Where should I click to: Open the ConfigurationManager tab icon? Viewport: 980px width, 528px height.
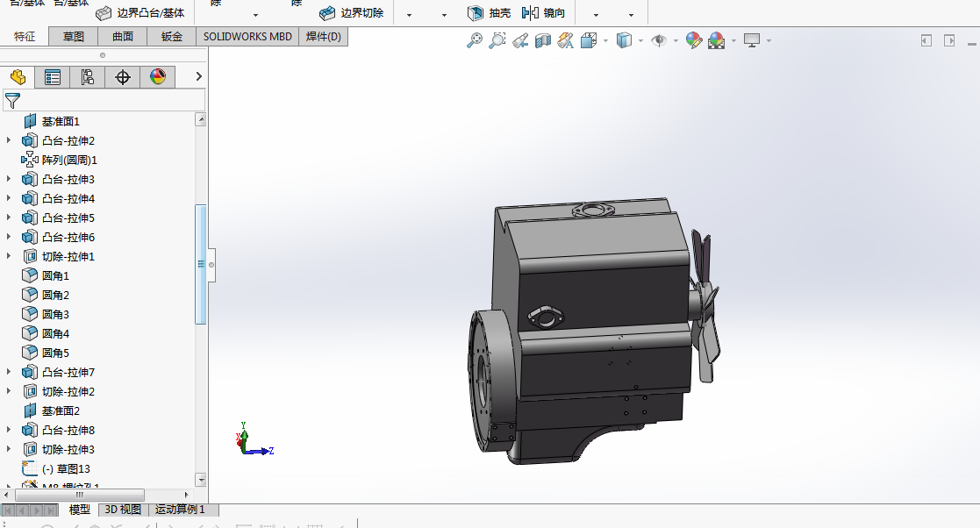click(x=88, y=77)
